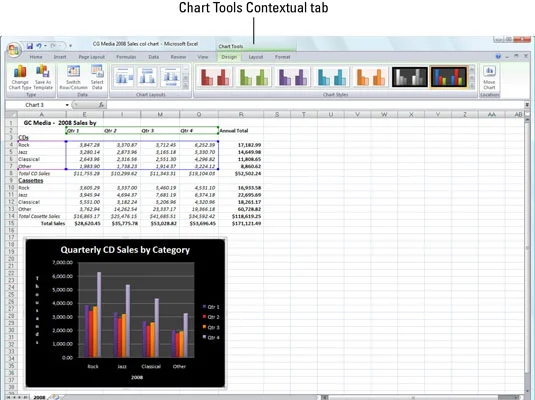Switch to the Layout tab
The height and width of the screenshot is (400, 535).
click(x=256, y=57)
